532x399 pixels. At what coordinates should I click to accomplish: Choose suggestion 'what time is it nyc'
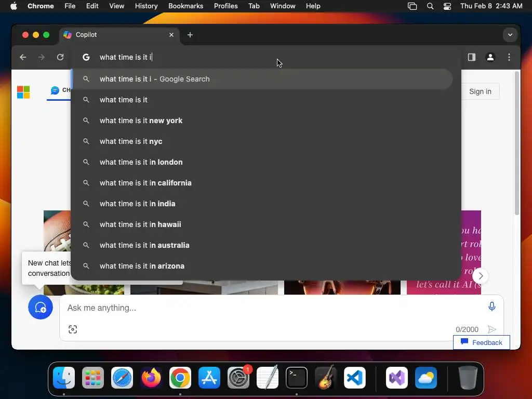tap(263, 141)
